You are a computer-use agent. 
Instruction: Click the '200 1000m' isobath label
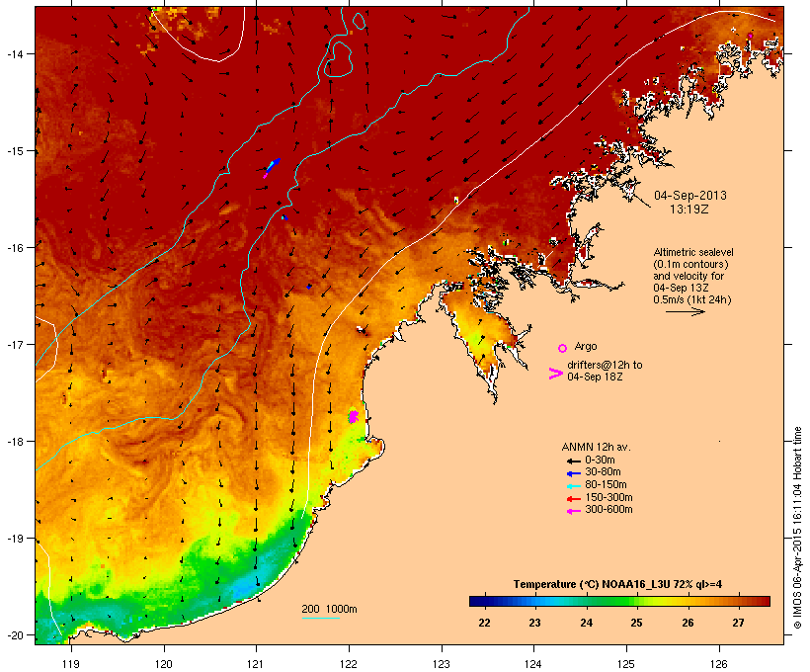click(329, 609)
